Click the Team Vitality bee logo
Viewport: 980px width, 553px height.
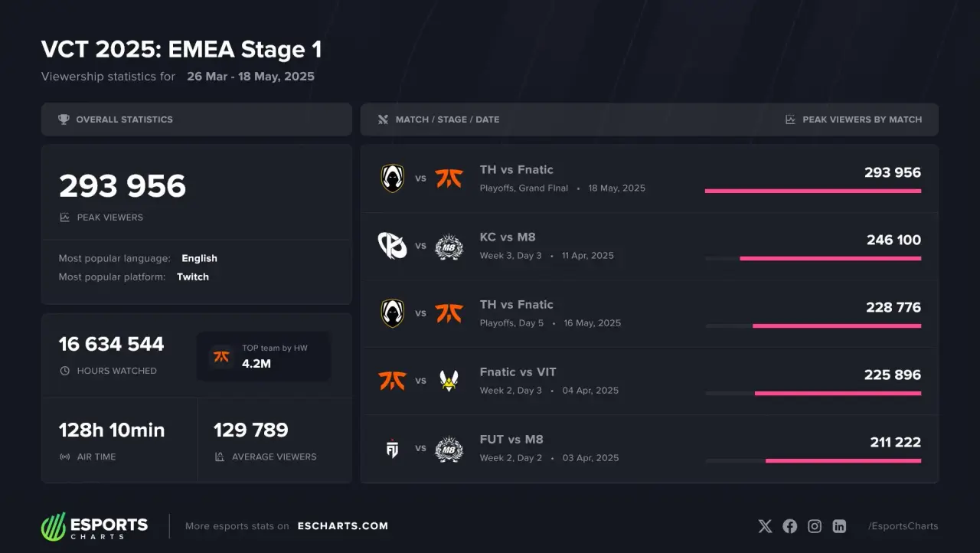tap(449, 381)
